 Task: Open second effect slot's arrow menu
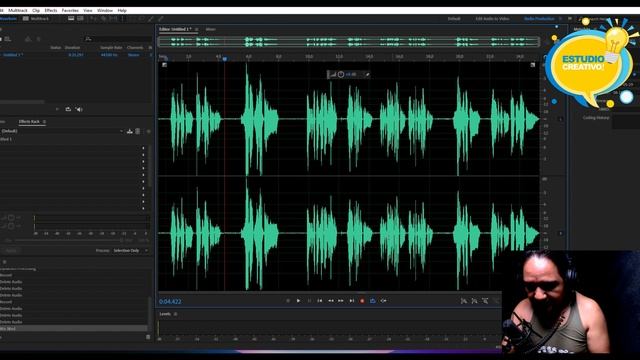[x=143, y=155]
